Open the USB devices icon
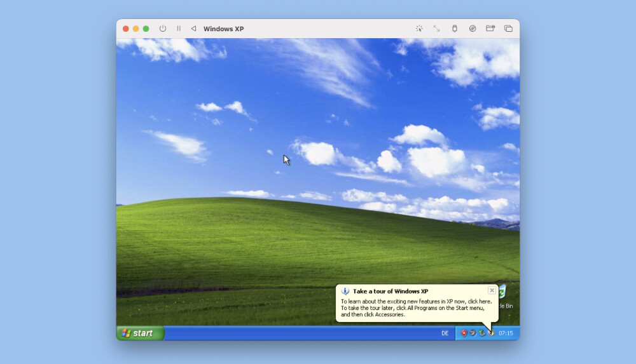Screen dimensions: 636x364 [x=454, y=29]
